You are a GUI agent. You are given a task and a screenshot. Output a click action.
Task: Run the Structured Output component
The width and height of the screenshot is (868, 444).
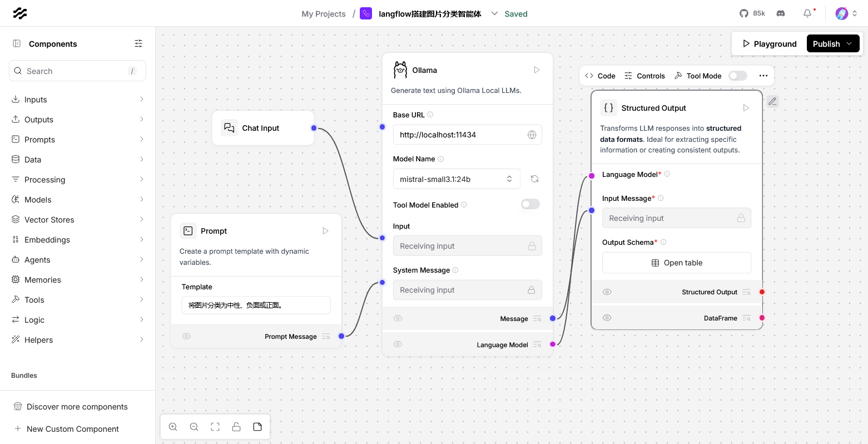tap(746, 108)
